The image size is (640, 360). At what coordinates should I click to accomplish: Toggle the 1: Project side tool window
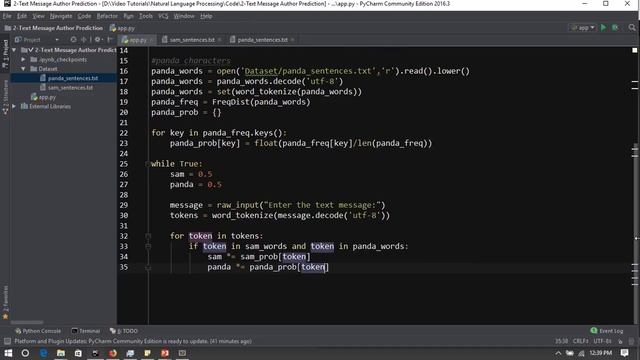5,53
